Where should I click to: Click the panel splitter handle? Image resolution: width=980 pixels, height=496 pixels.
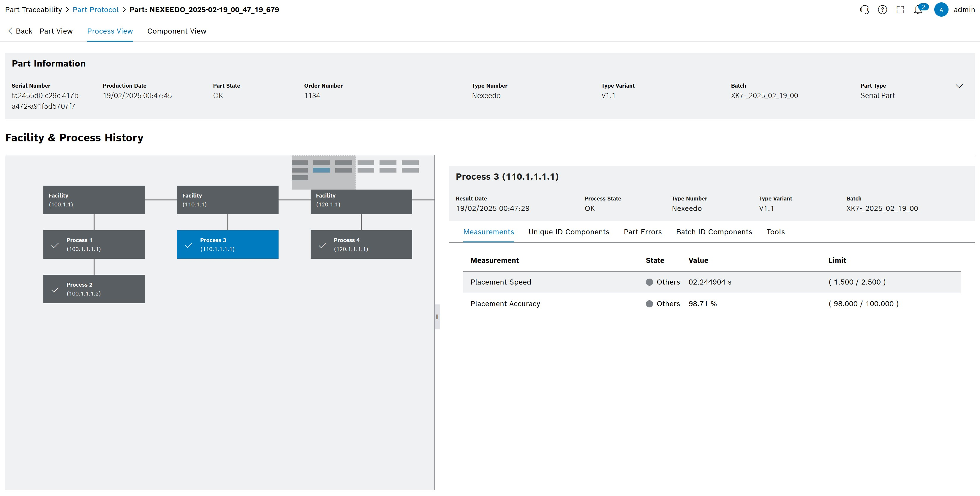437,317
